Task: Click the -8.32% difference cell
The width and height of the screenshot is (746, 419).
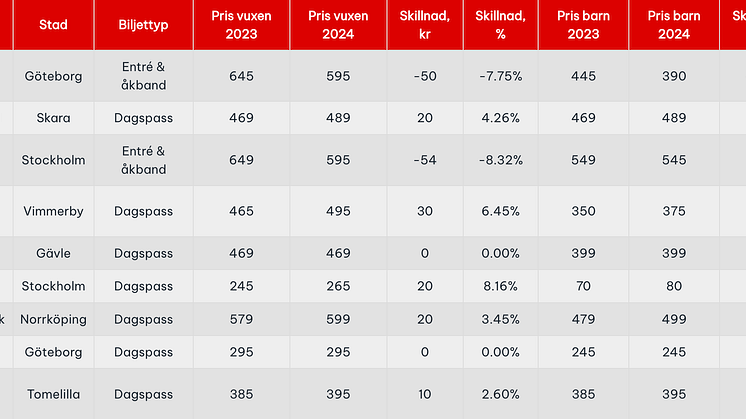Action: tap(499, 160)
